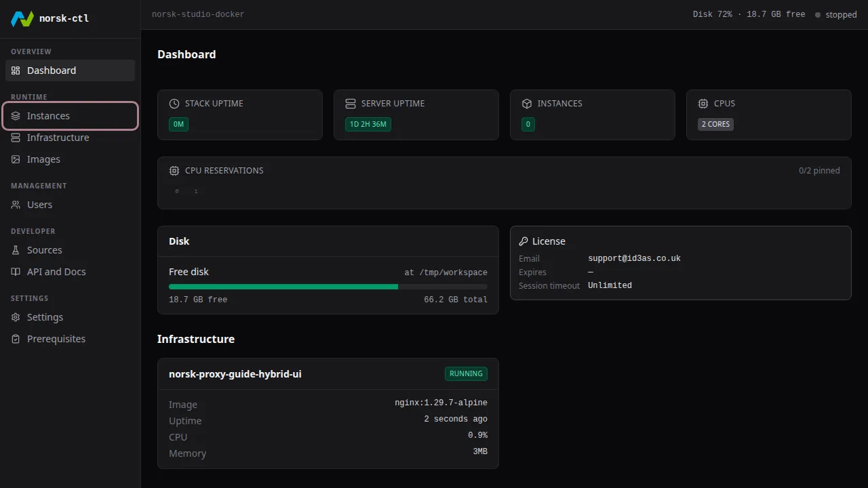868x488 pixels.
Task: Click the Images picture icon
Action: [16, 159]
